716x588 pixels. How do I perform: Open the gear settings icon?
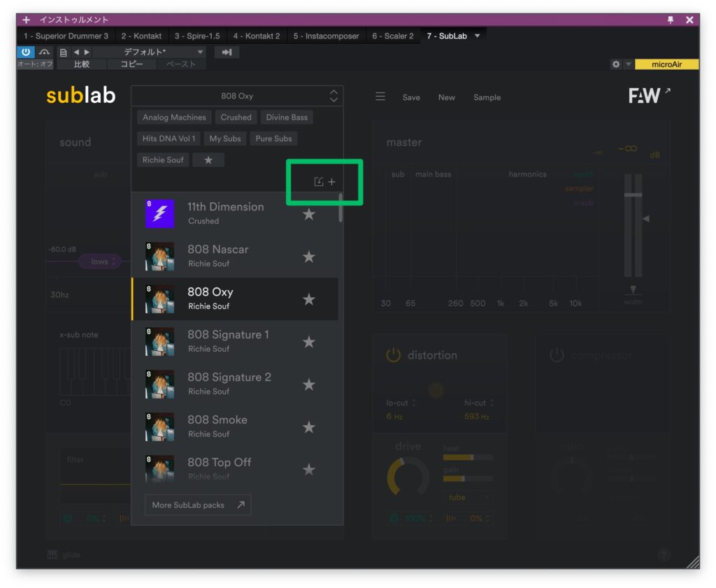coord(616,64)
